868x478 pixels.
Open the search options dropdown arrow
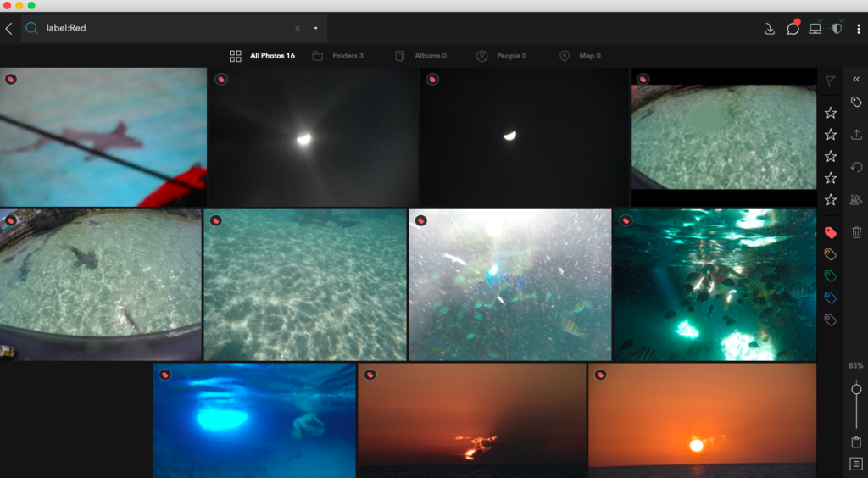(316, 28)
